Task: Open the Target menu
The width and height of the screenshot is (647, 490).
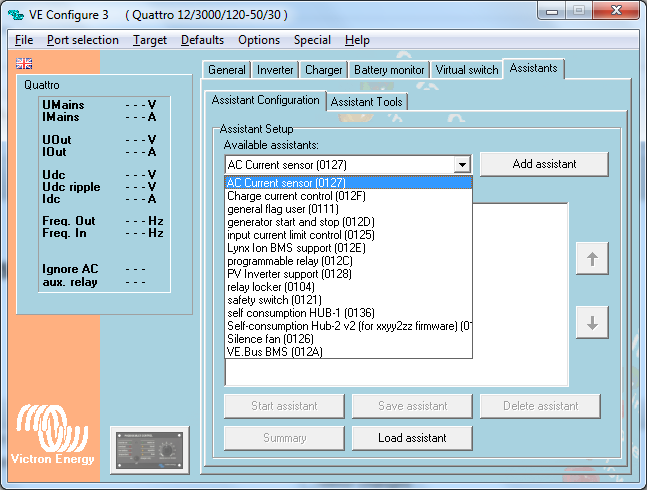Action: tap(150, 40)
